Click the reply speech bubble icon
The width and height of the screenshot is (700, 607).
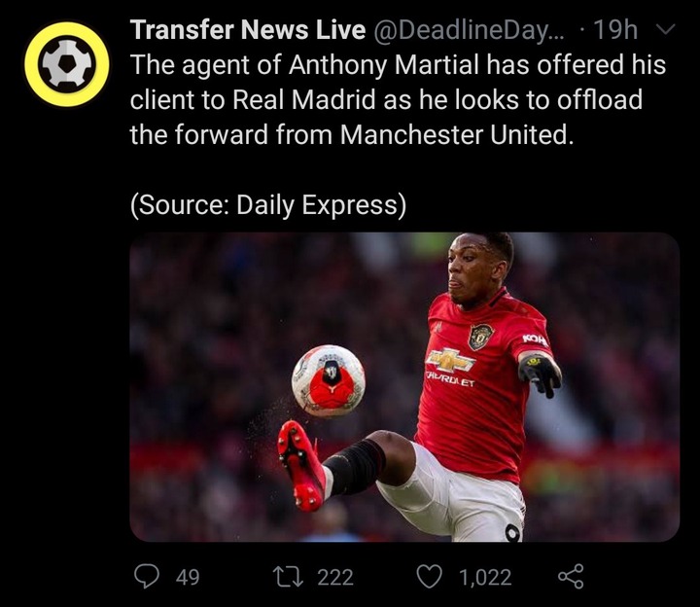coord(147,576)
